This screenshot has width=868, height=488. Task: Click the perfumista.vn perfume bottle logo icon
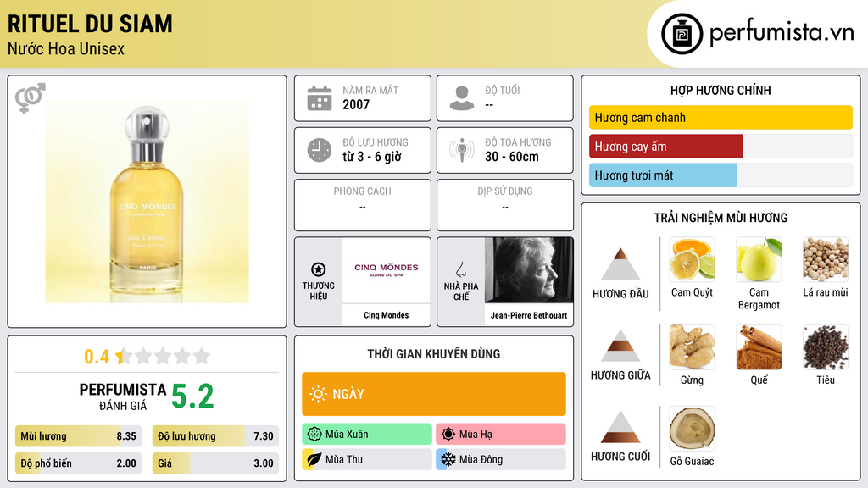(682, 34)
